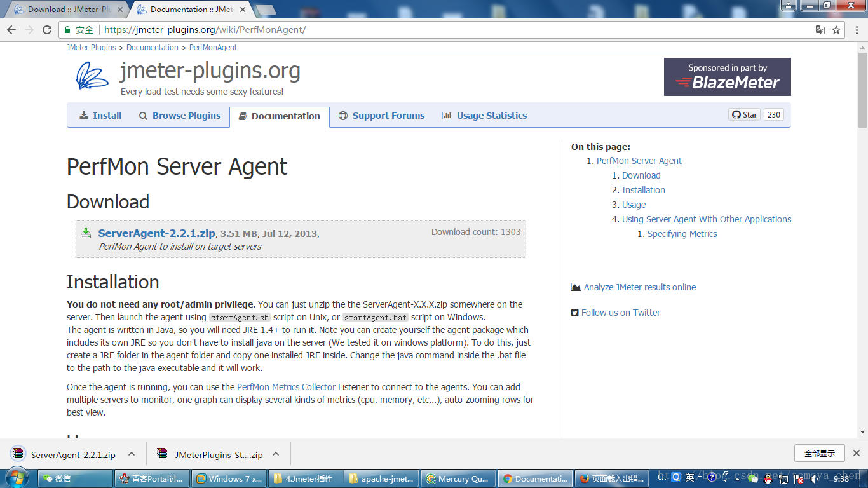
Task: Expand options for ServerAgent-2.2.1.zip download
Action: pos(132,454)
